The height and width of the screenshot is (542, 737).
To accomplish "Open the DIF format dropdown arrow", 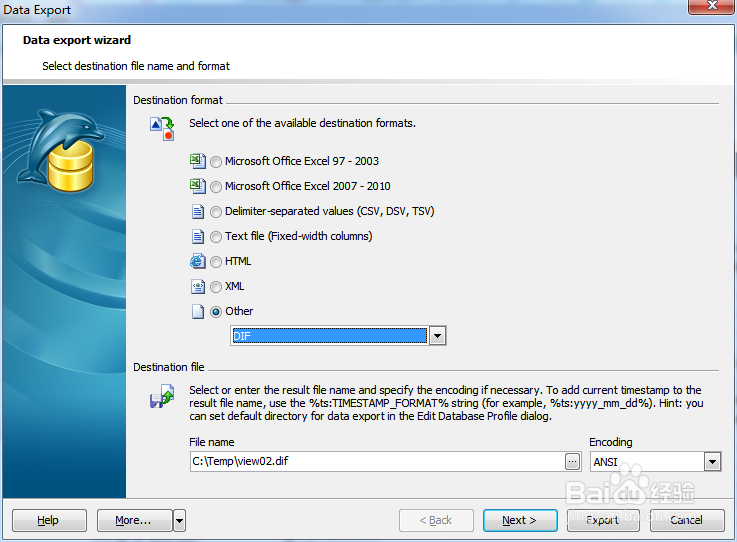I will (x=438, y=336).
